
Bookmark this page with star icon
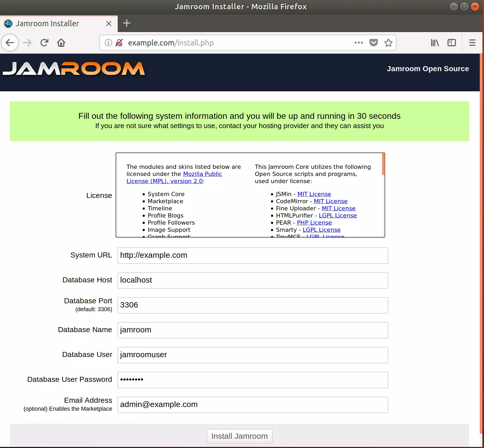[x=388, y=43]
